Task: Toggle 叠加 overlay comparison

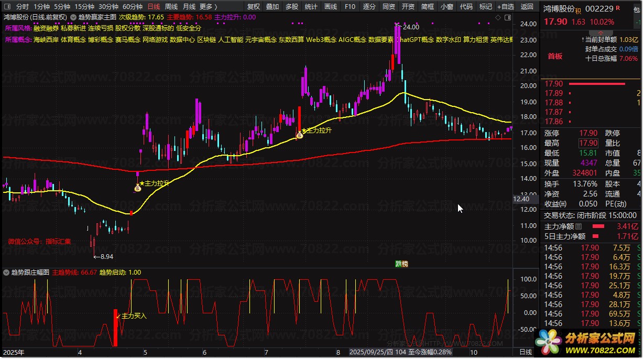Action: pyautogui.click(x=272, y=7)
